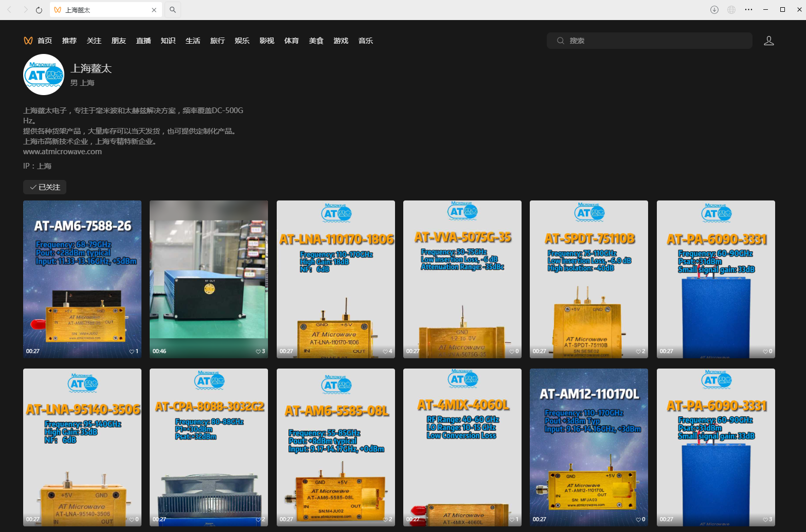806x532 pixels.
Task: Play the blue box 00:46 video
Action: coord(209,279)
